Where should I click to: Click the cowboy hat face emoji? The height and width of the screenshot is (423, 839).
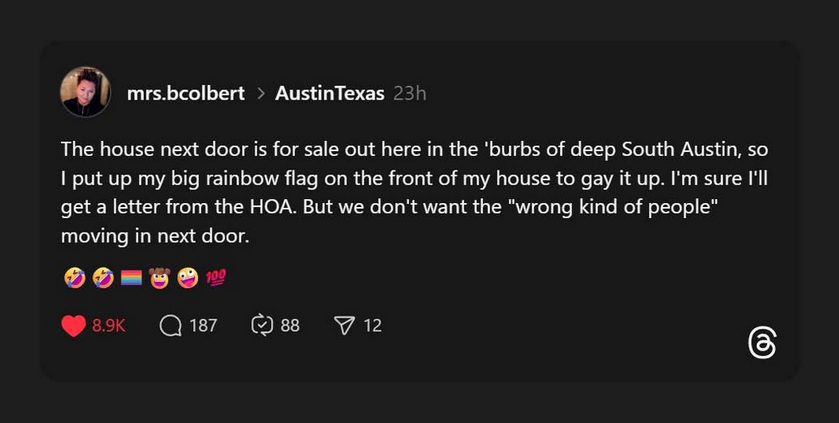click(160, 277)
